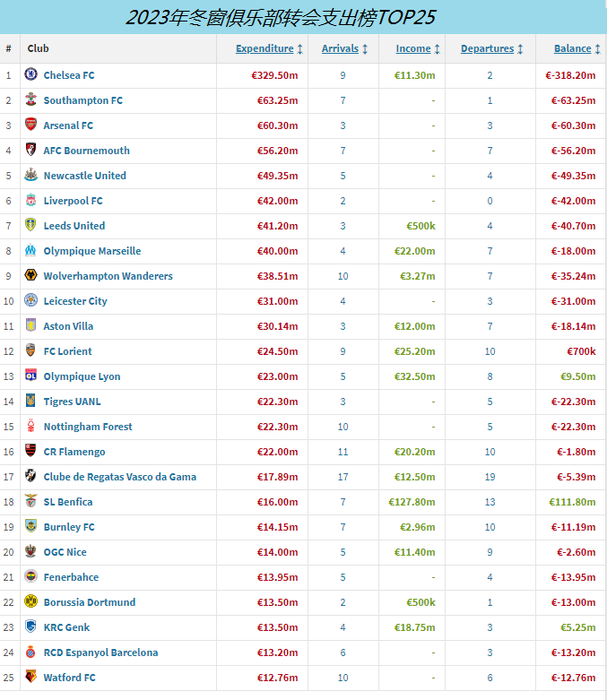Sort table by Departures column

487,49
